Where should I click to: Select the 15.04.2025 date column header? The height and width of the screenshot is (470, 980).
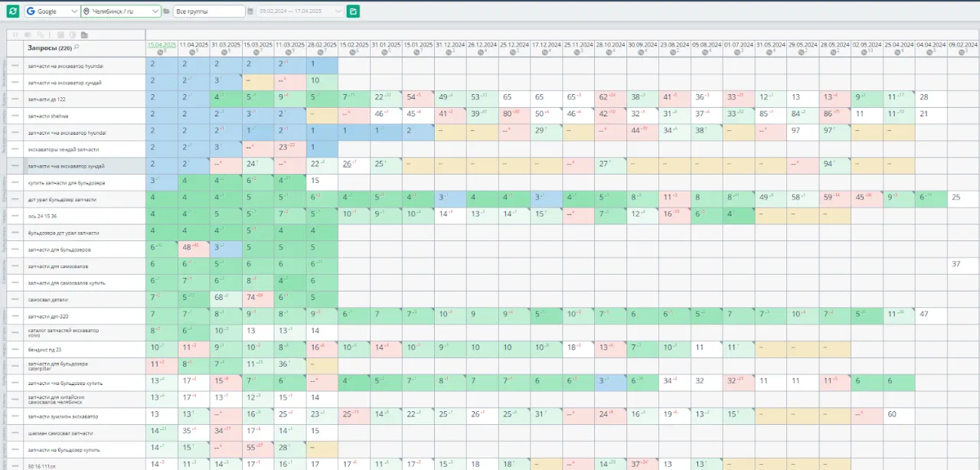click(x=162, y=44)
